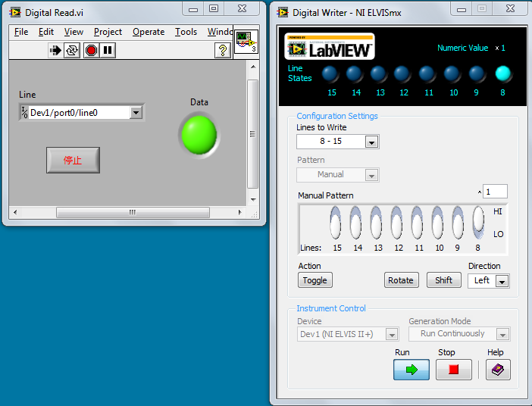Open the Generation Mode dropdown
The width and height of the screenshot is (532, 406).
(502, 335)
